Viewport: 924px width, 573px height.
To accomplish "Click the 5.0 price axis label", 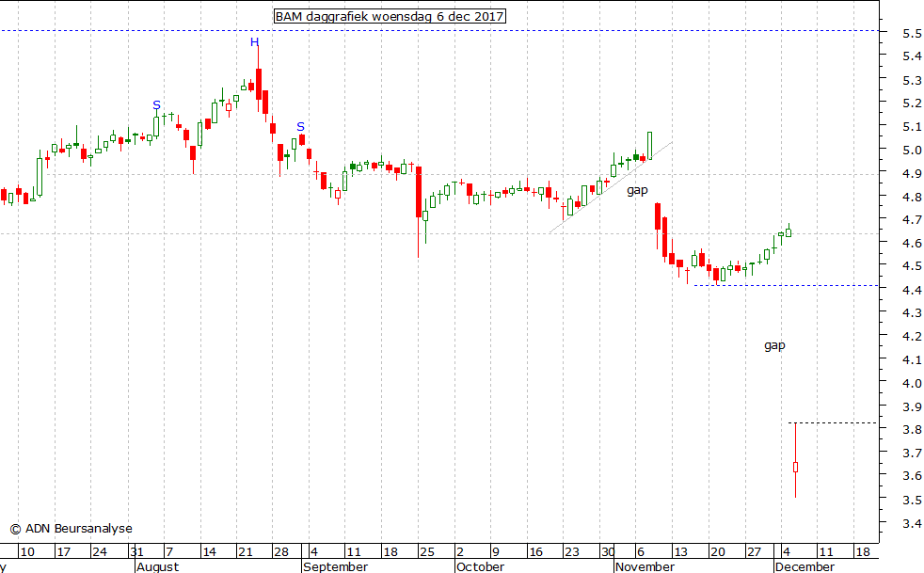I will (x=912, y=150).
